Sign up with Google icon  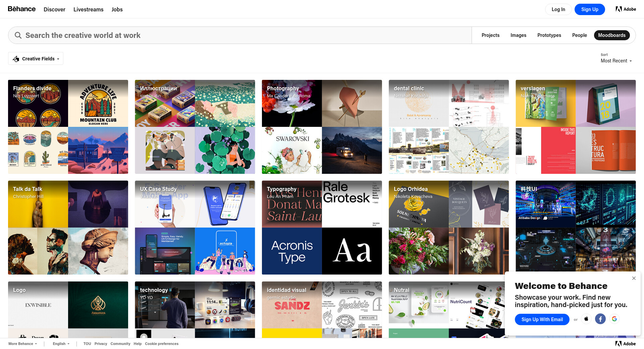tap(614, 319)
